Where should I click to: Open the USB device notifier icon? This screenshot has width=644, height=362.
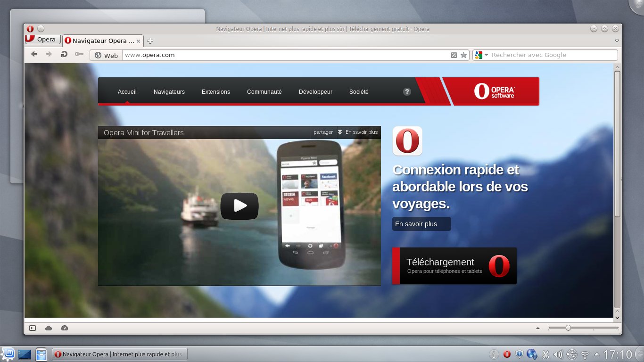[x=571, y=354]
